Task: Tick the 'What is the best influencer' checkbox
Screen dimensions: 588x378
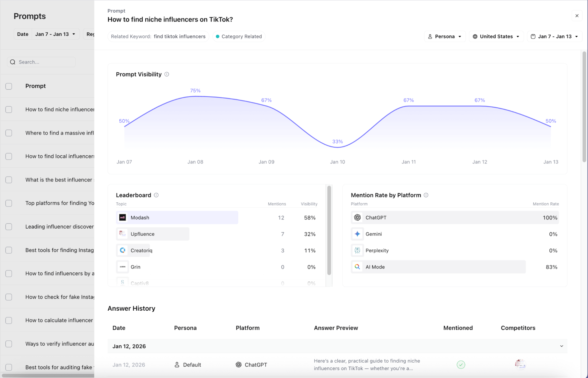Action: [x=9, y=180]
